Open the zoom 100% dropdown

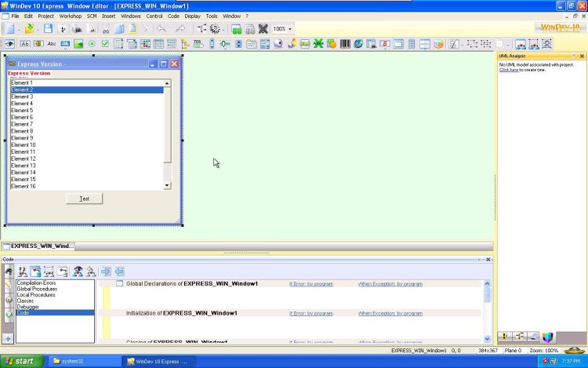(x=290, y=29)
